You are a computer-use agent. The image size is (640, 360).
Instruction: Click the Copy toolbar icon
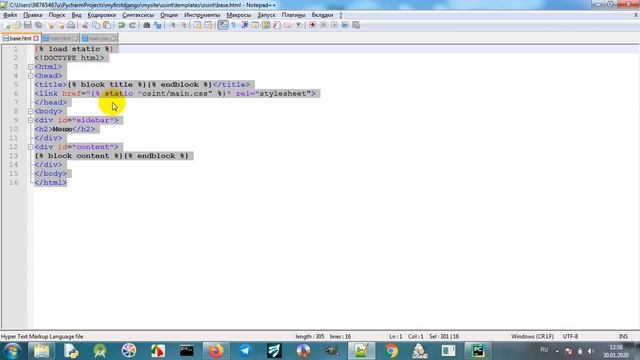(96, 25)
